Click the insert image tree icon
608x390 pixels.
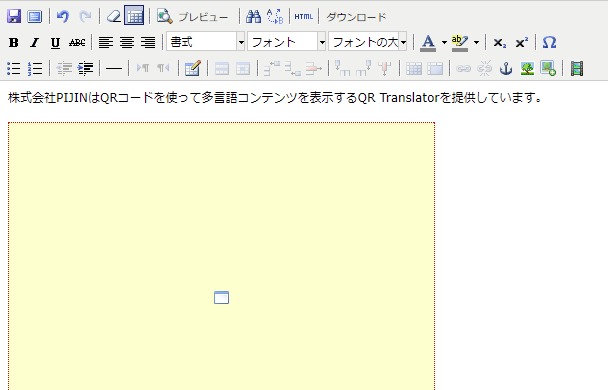527,69
